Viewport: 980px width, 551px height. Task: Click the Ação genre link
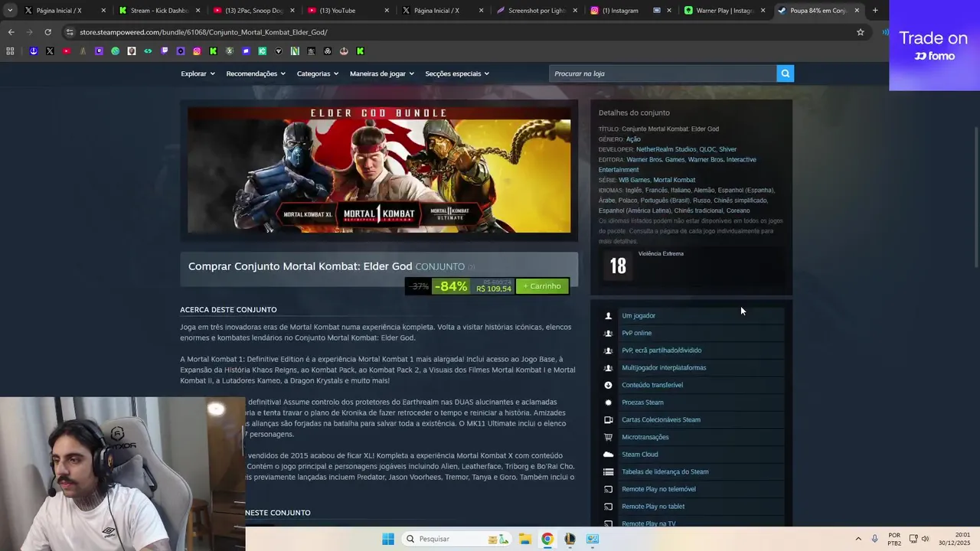[x=633, y=139]
